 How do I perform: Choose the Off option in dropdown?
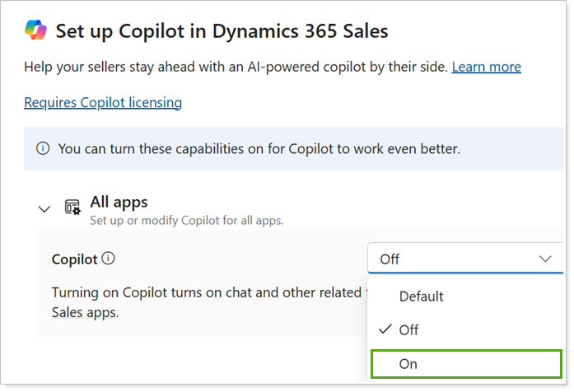(x=408, y=329)
